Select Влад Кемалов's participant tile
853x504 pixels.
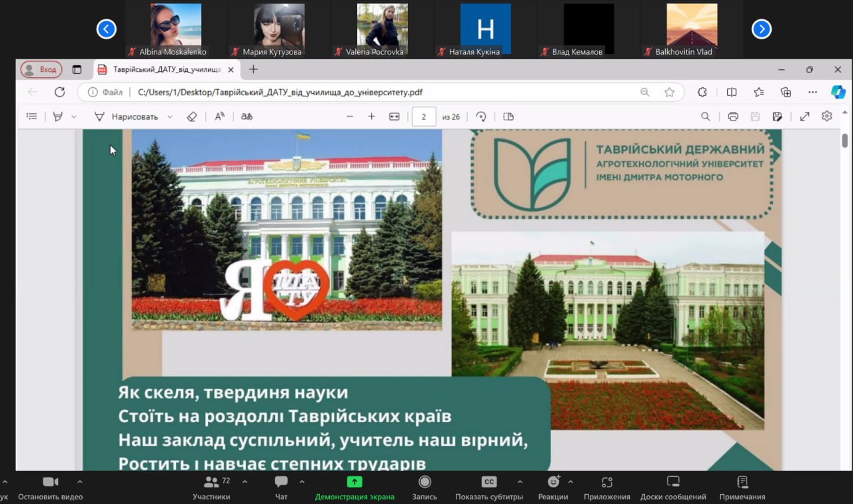pyautogui.click(x=589, y=29)
